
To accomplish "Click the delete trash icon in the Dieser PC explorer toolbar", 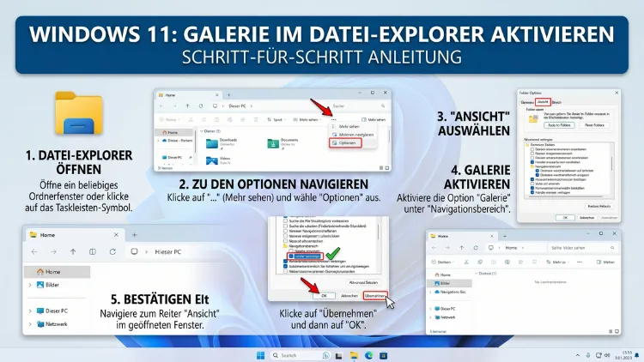I will coord(256,120).
